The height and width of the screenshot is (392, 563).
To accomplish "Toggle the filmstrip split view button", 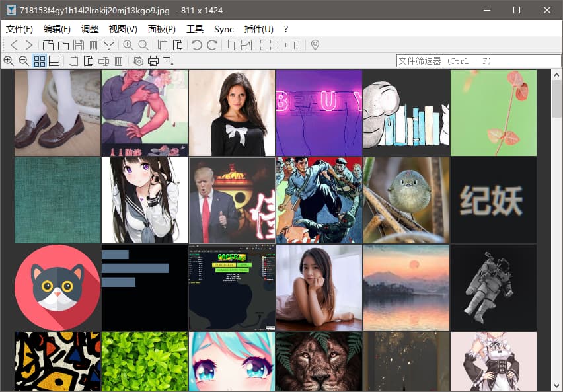I will click(54, 61).
